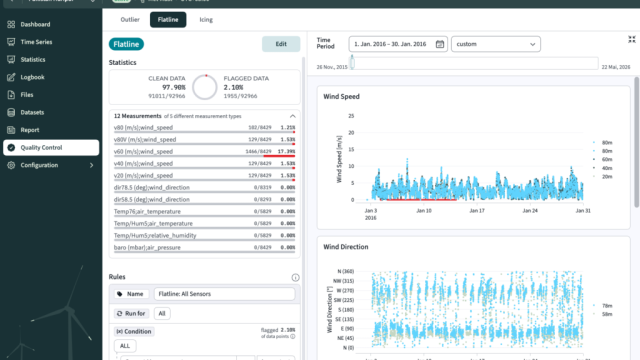Select the Temp76;air_temperature row

[204, 212]
